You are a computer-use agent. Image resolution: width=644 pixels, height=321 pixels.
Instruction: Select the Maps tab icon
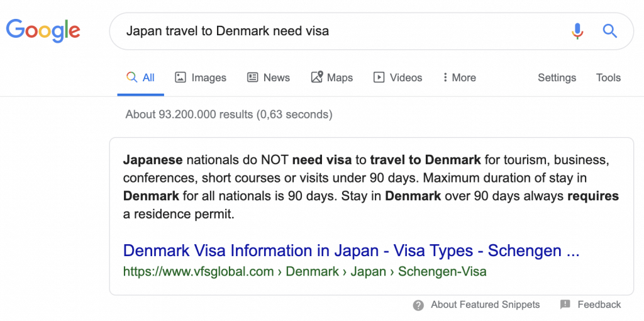coord(317,77)
